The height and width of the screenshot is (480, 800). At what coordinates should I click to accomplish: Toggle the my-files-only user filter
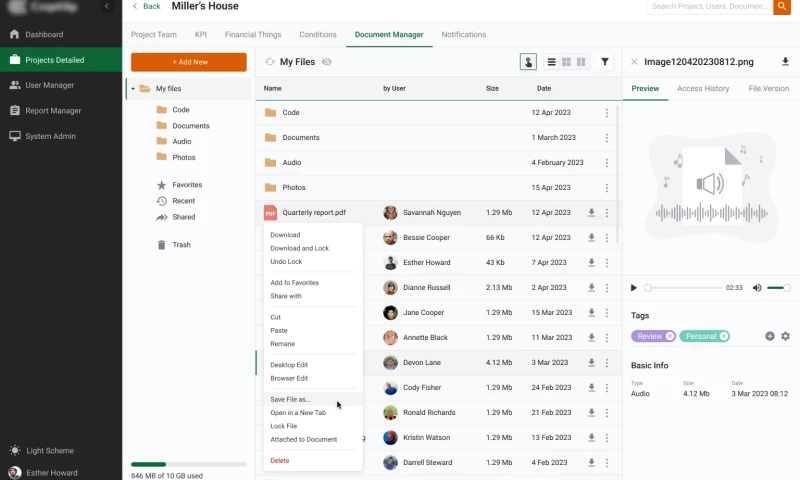(528, 62)
